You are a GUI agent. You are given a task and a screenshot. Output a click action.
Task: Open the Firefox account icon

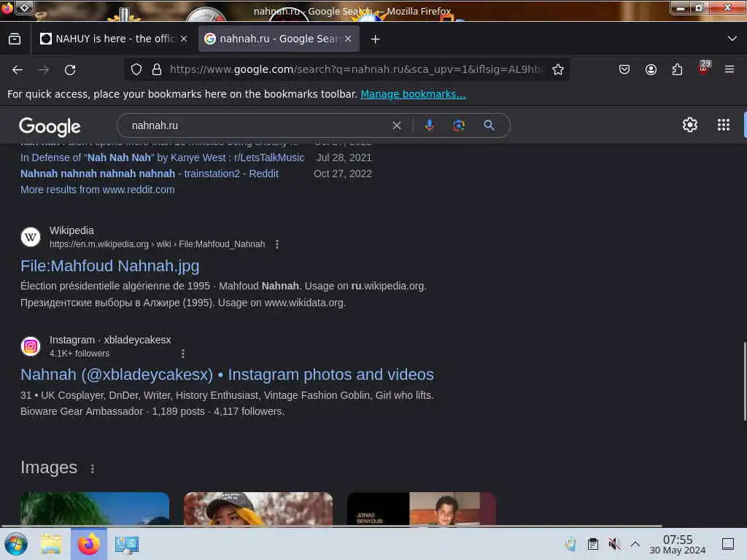click(x=651, y=69)
